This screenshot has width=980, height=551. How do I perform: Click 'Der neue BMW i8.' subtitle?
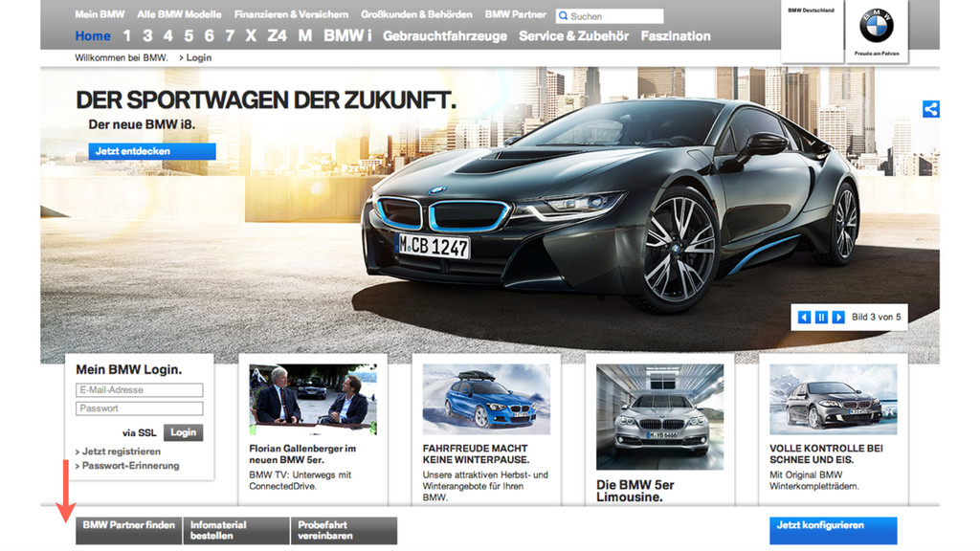[x=142, y=124]
